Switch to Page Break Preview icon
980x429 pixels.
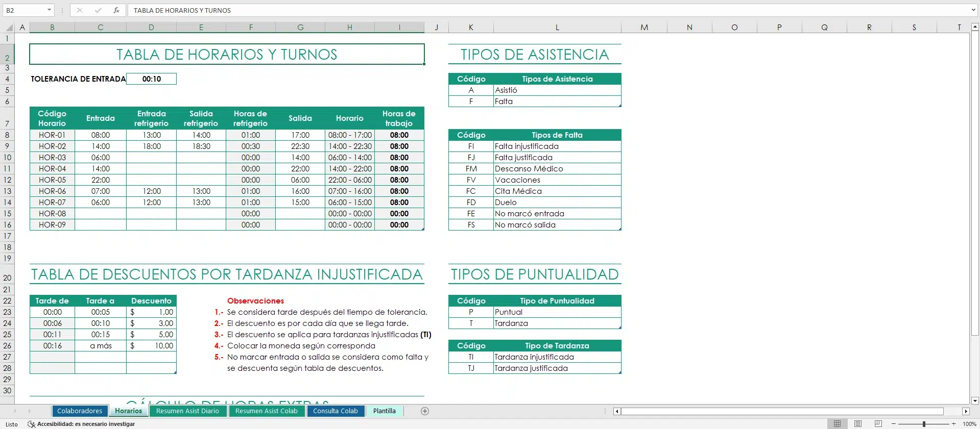tap(878, 424)
